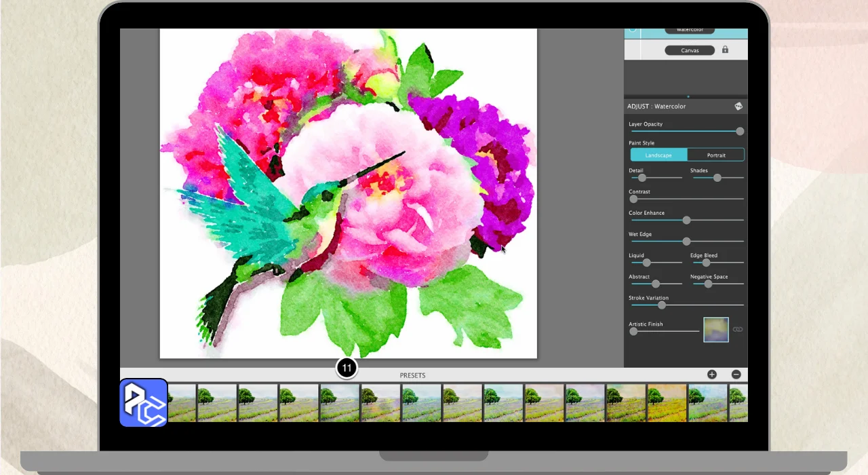The image size is (868, 475).
Task: Add a new preset with plus icon
Action: [x=711, y=375]
